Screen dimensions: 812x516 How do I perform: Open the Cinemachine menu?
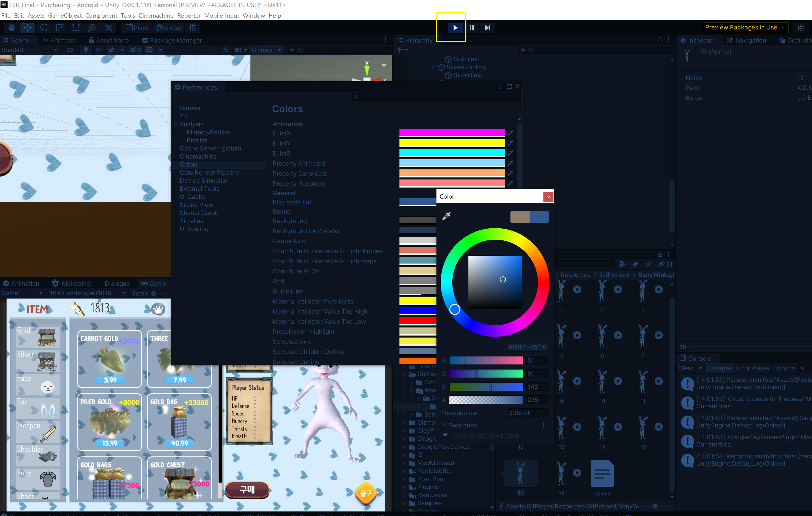coord(156,16)
